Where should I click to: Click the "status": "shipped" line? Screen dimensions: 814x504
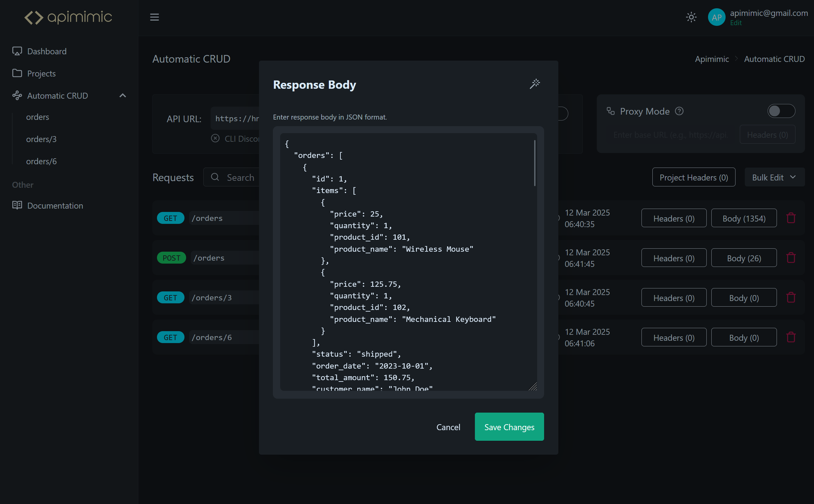(356, 354)
